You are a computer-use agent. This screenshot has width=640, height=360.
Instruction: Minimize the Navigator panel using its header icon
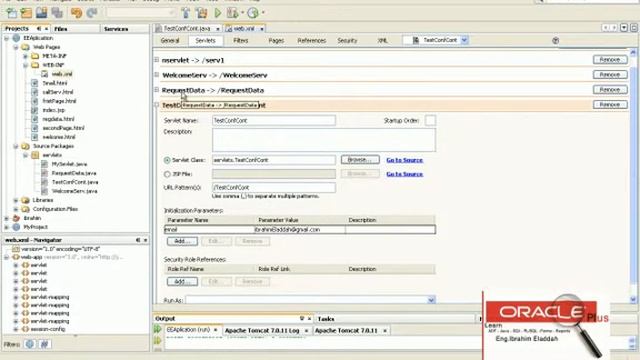(138, 240)
